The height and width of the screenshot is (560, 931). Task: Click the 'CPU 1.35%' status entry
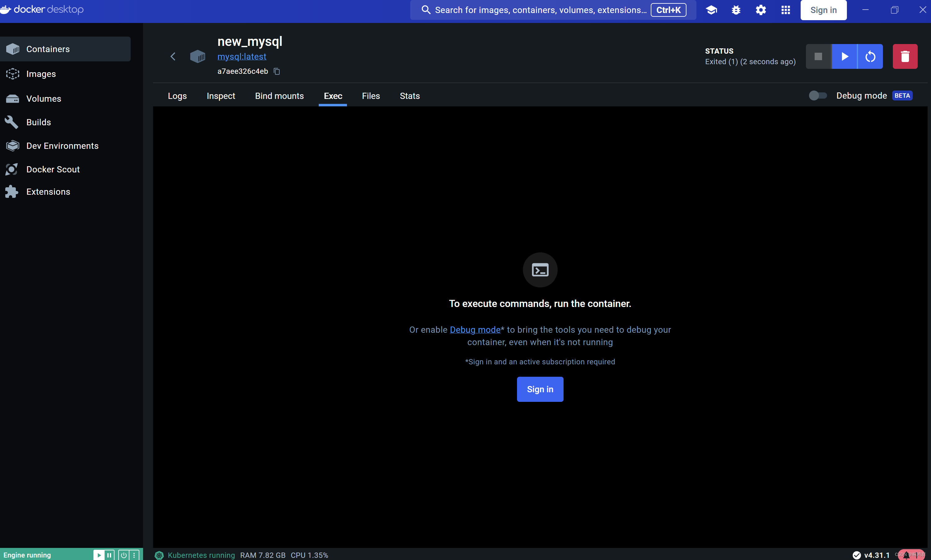[x=309, y=555]
